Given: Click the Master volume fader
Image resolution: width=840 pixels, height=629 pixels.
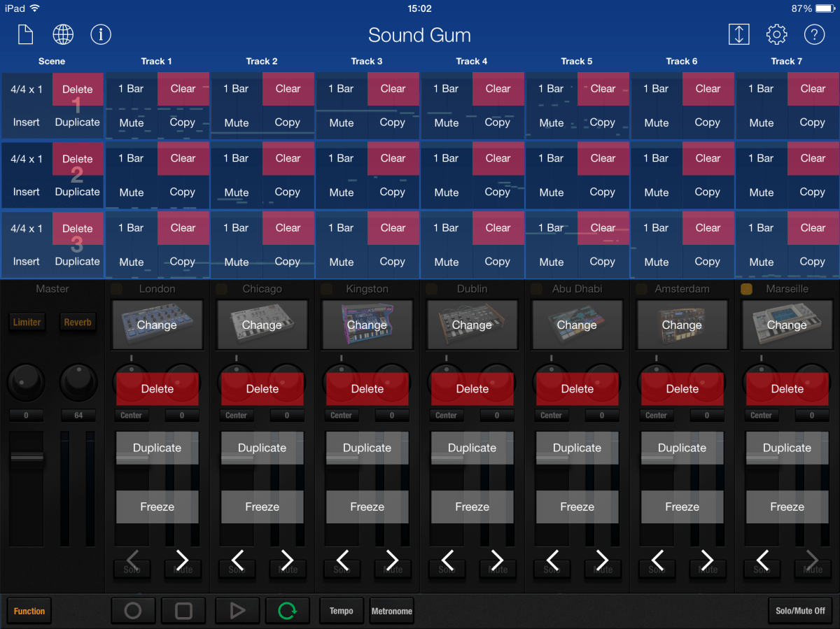Looking at the screenshot, I should pyautogui.click(x=27, y=458).
